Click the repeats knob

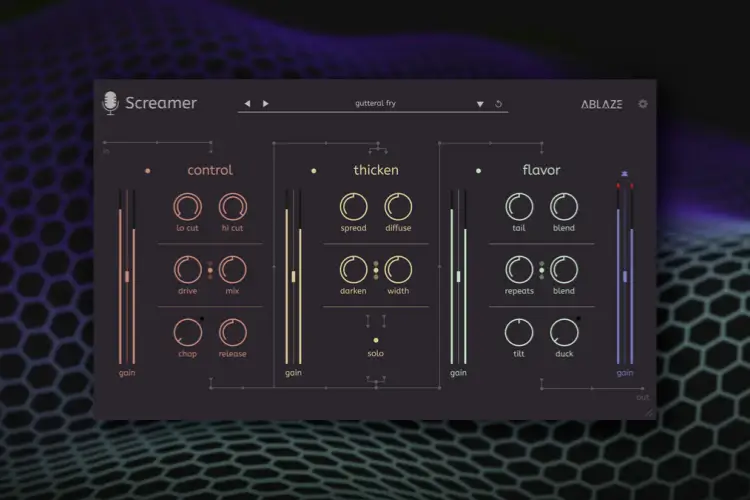click(519, 270)
